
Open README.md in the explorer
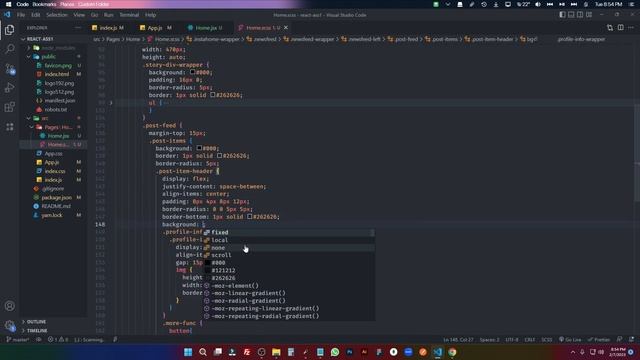click(x=56, y=206)
